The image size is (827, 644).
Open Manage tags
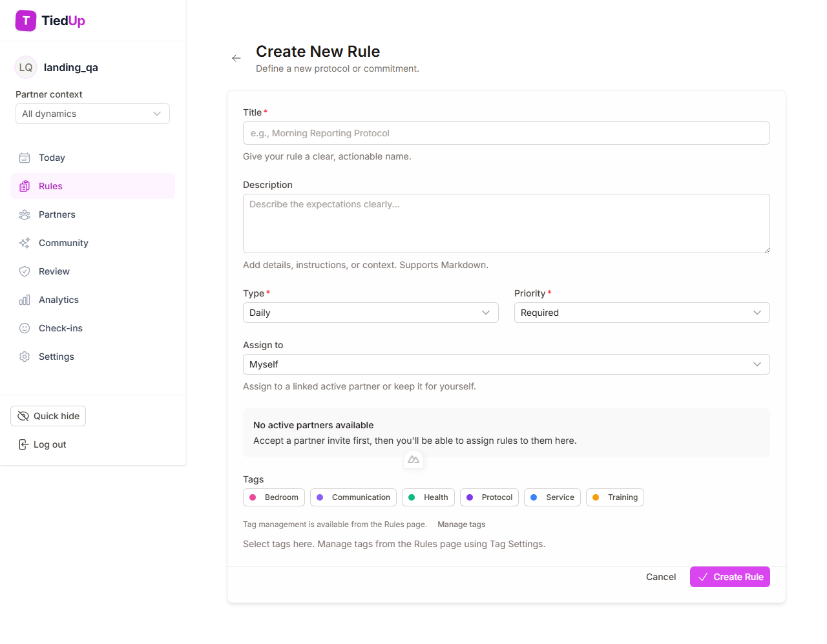[461, 525]
